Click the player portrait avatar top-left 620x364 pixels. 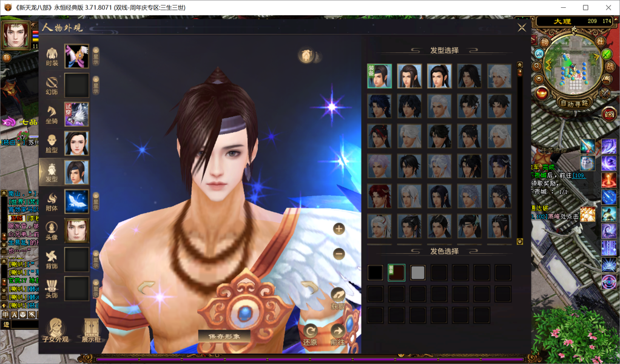(16, 35)
